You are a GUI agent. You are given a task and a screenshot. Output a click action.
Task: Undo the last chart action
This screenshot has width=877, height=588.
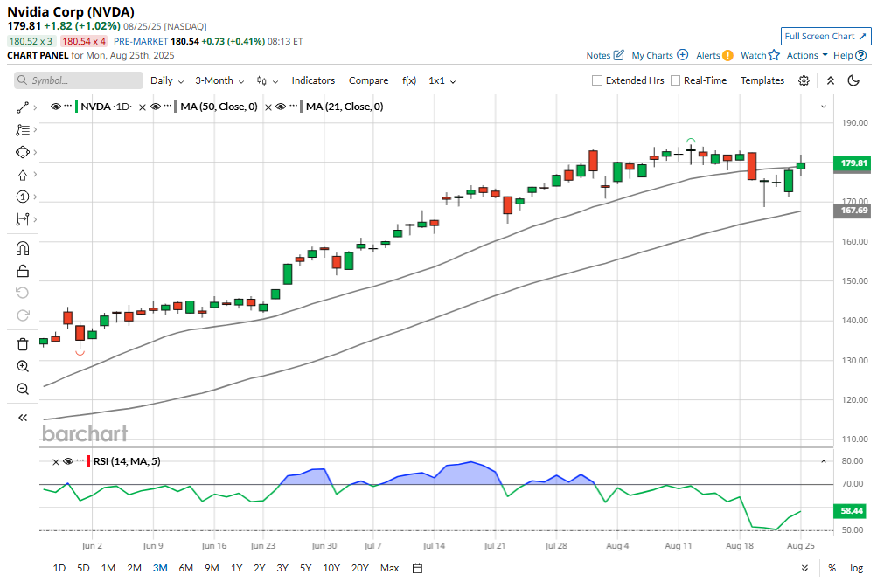tap(23, 293)
